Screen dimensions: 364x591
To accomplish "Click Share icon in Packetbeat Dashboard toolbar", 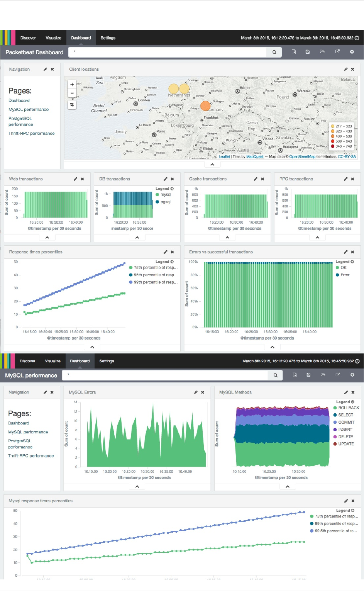I will tap(337, 52).
